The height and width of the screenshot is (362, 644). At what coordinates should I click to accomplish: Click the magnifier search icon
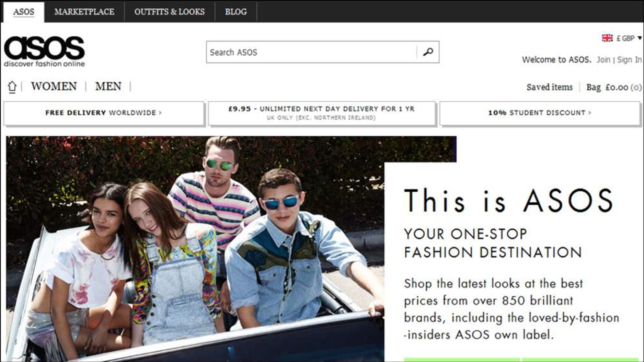pyautogui.click(x=428, y=52)
